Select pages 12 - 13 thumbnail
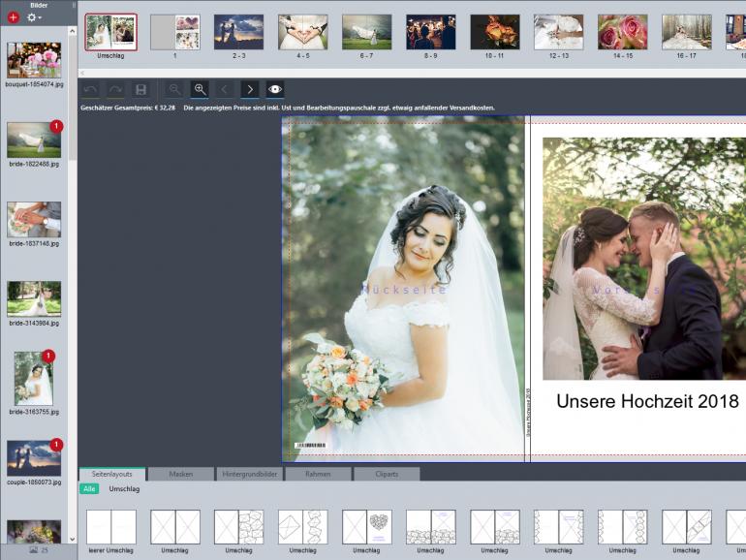 559,32
